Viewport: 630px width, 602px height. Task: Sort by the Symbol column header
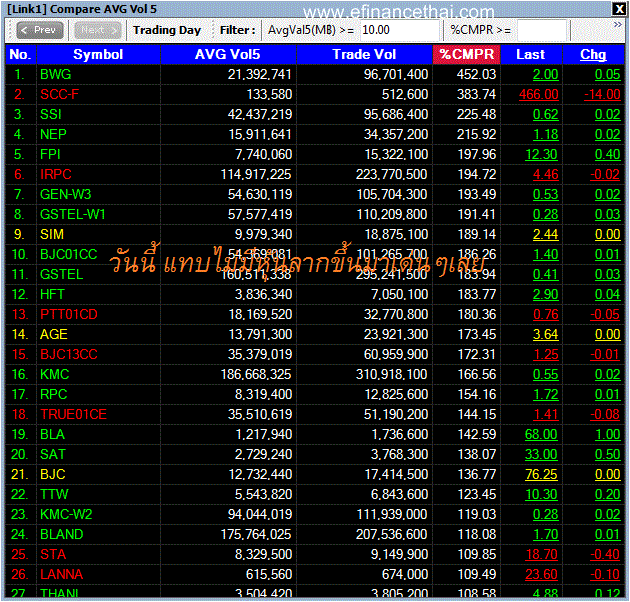point(98,54)
